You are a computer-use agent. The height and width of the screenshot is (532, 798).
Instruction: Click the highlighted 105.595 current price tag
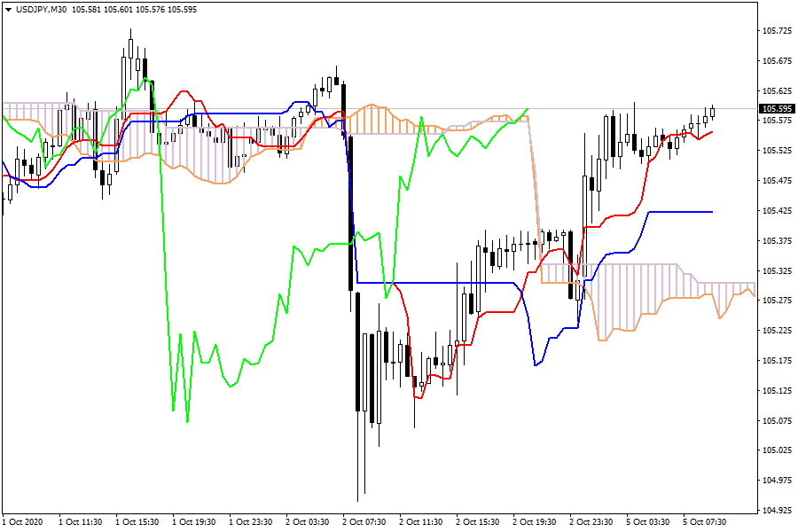click(x=777, y=109)
